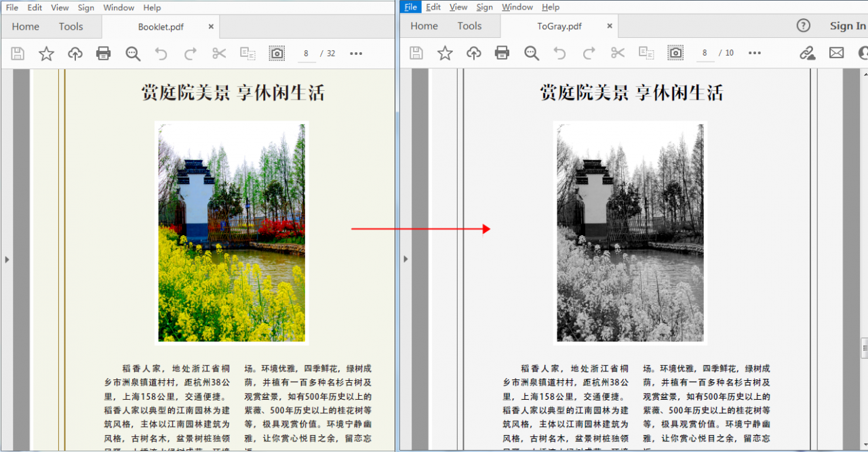The width and height of the screenshot is (868, 452).
Task: Email the ToGray.pdf document
Action: tap(836, 52)
